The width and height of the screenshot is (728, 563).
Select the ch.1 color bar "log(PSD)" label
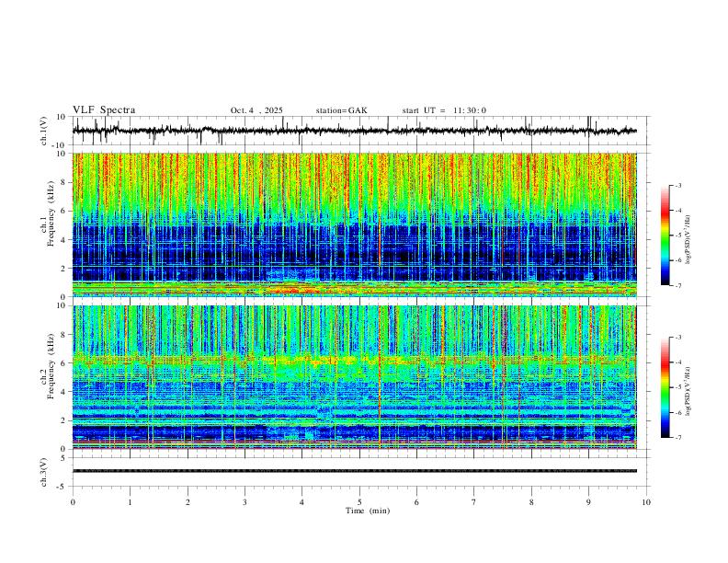[x=688, y=239]
